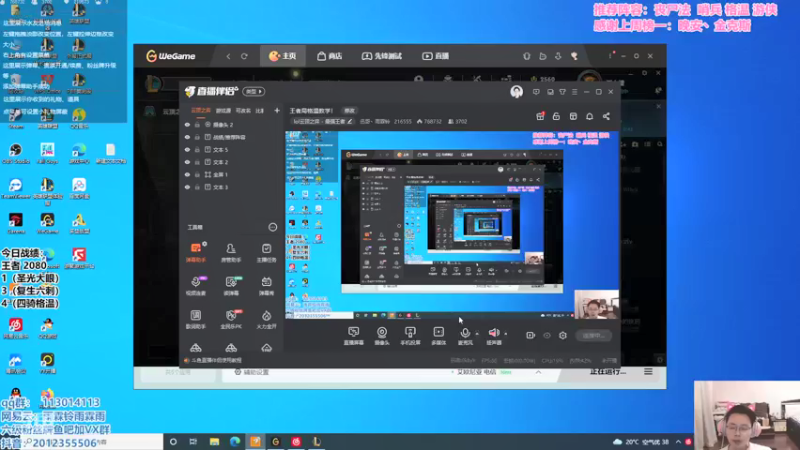Screen dimensions: 800x450
Task: Open the gift box icon with red badge
Action: 540,116
